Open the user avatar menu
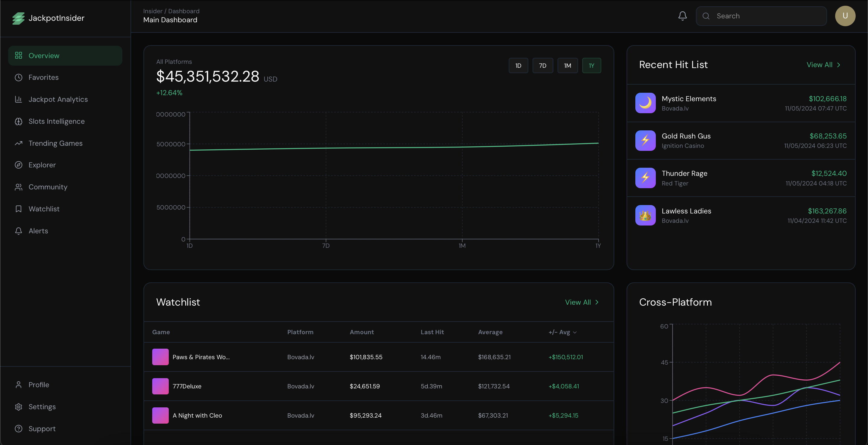 (x=845, y=16)
